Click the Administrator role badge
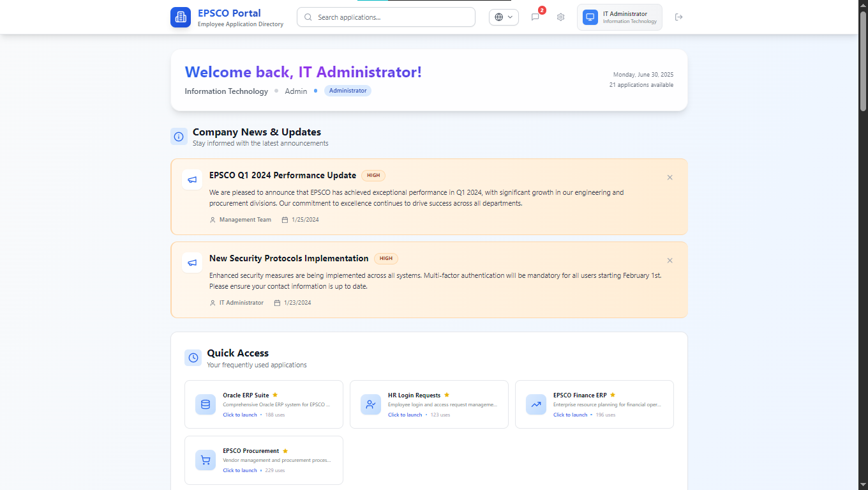The image size is (868, 490). [348, 91]
